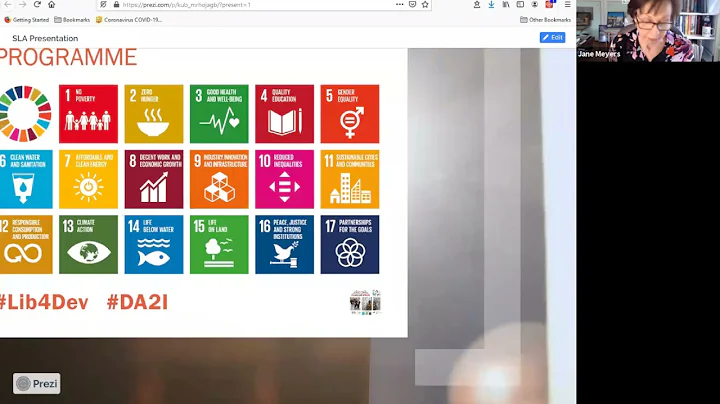Open the Library icon in toolbar
Viewport: 720px width, 404px height.
click(506, 5)
